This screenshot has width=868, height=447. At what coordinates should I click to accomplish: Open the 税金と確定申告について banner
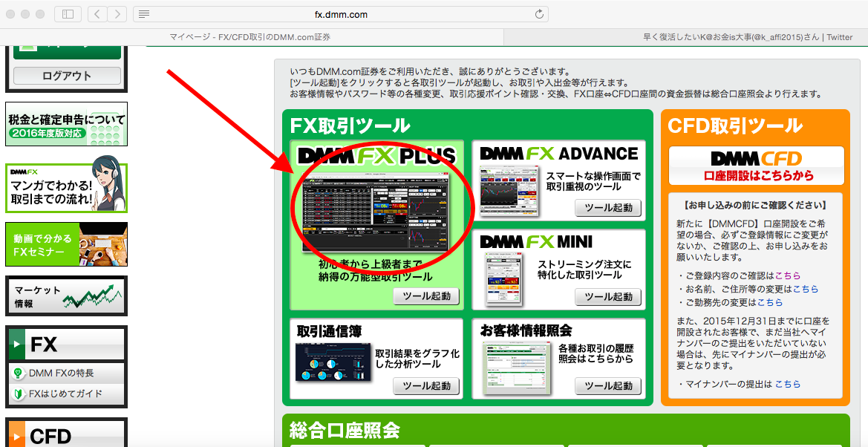pyautogui.click(x=66, y=124)
